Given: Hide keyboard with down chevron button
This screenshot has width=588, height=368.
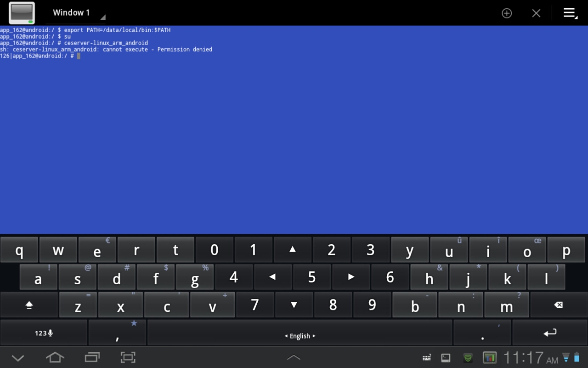Looking at the screenshot, I should coord(18,357).
